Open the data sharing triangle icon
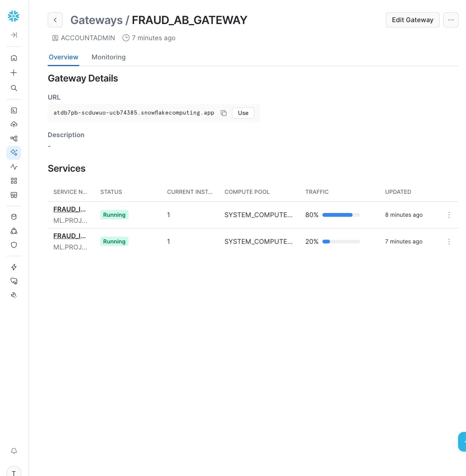The image size is (466, 476). pos(14,231)
